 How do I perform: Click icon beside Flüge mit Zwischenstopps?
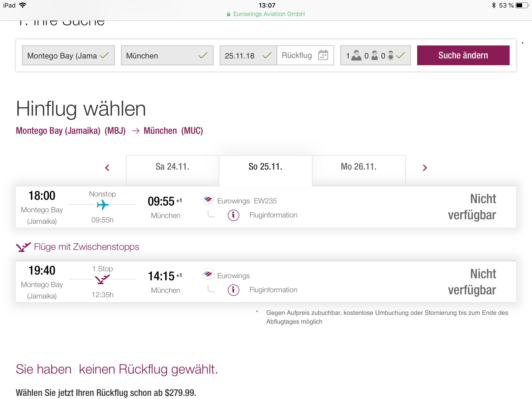(x=23, y=247)
